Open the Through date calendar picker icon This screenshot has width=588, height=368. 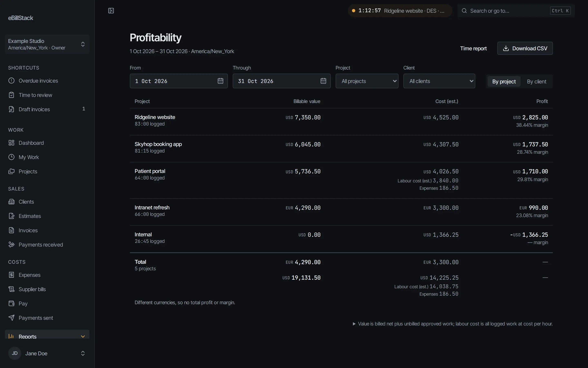point(323,81)
